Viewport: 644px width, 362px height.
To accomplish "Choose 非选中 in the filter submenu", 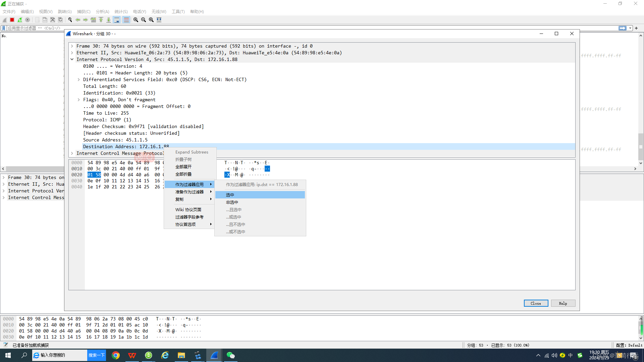I will click(260, 202).
